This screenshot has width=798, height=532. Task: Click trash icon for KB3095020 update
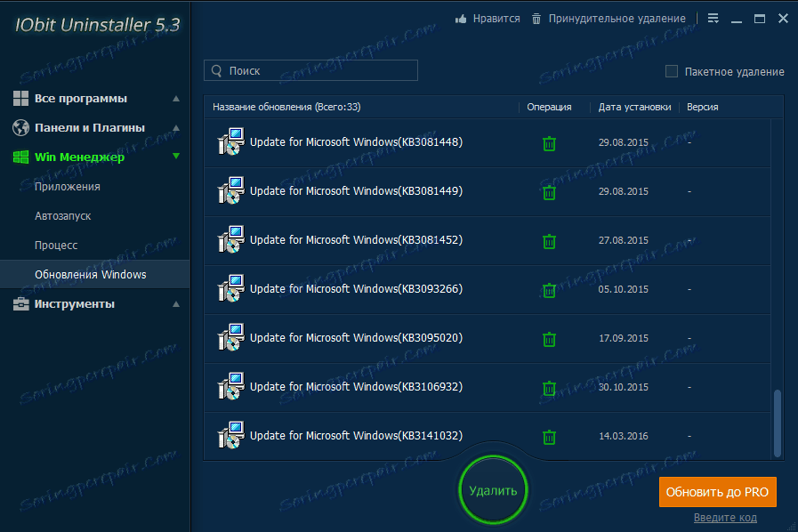(549, 339)
